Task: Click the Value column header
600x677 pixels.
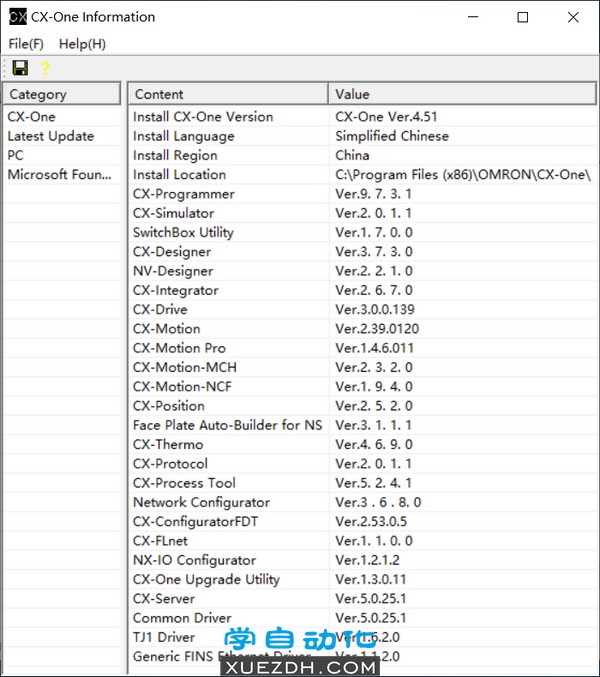Action: pyautogui.click(x=462, y=94)
